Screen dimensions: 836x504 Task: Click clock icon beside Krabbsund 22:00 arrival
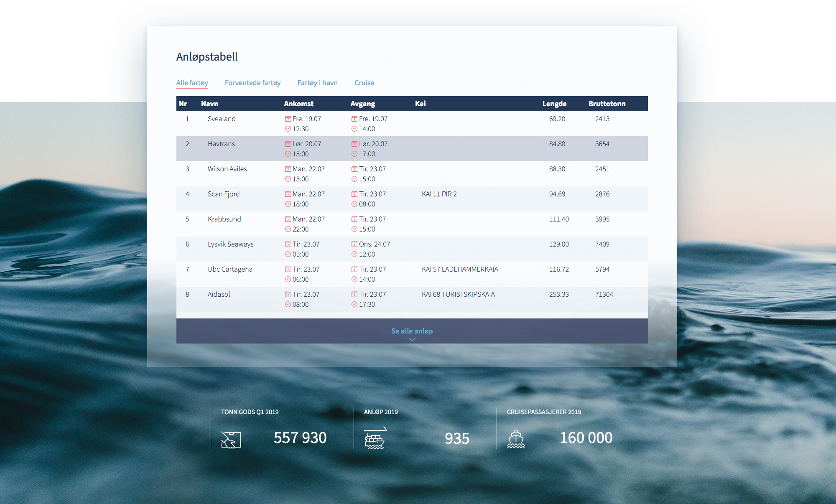288,229
